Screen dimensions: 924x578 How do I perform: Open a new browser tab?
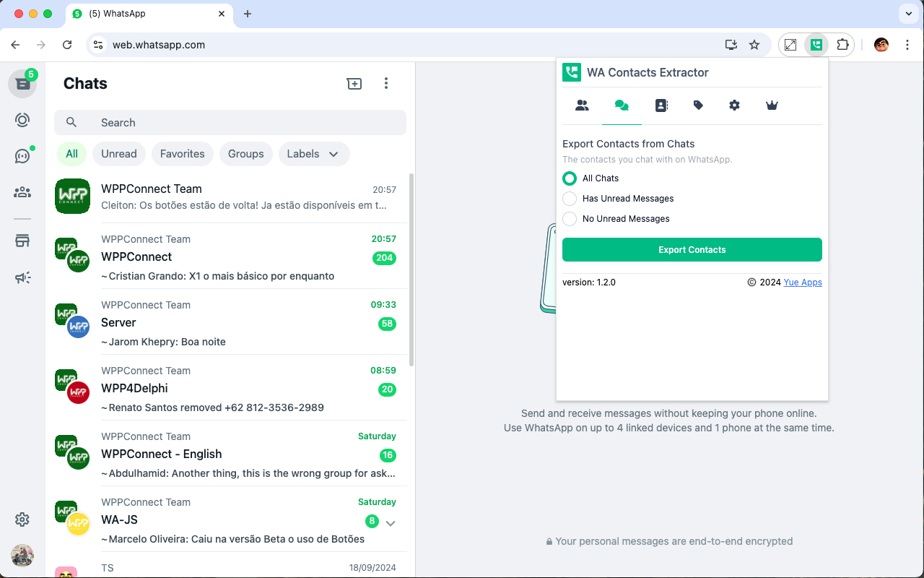(x=248, y=14)
